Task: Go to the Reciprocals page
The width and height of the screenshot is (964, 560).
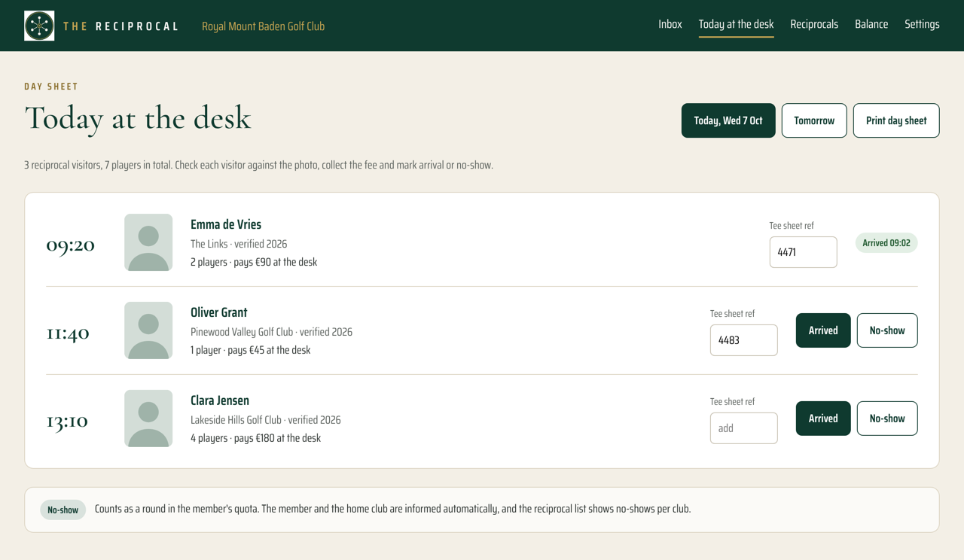Action: pyautogui.click(x=814, y=24)
